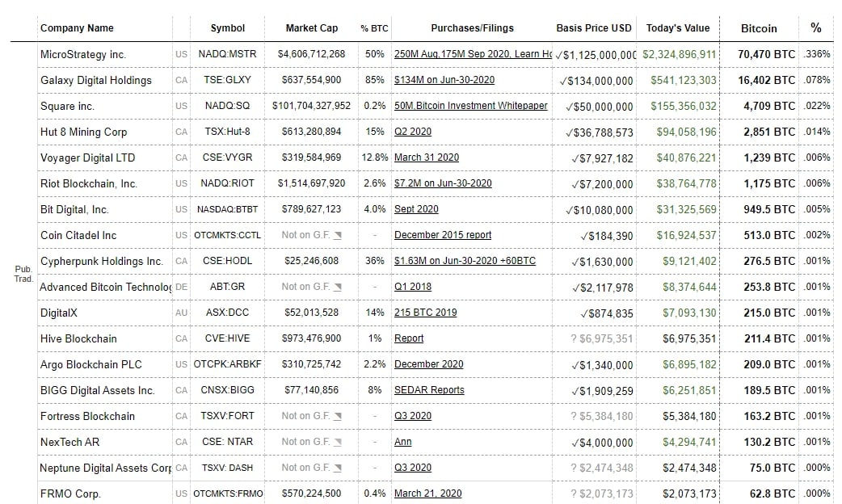This screenshot has width=842, height=504.
Task: Select the NADQ:MSTR symbol cell
Action: coord(227,54)
